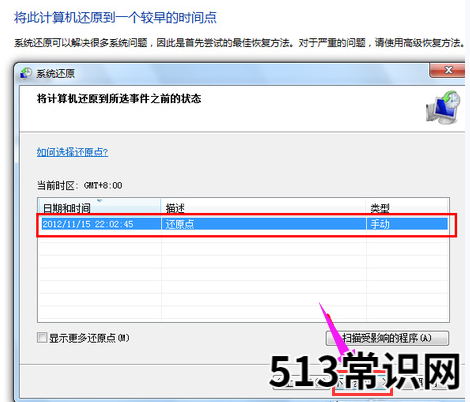Click the 手动 type cell
470x402 pixels.
pyautogui.click(x=380, y=224)
